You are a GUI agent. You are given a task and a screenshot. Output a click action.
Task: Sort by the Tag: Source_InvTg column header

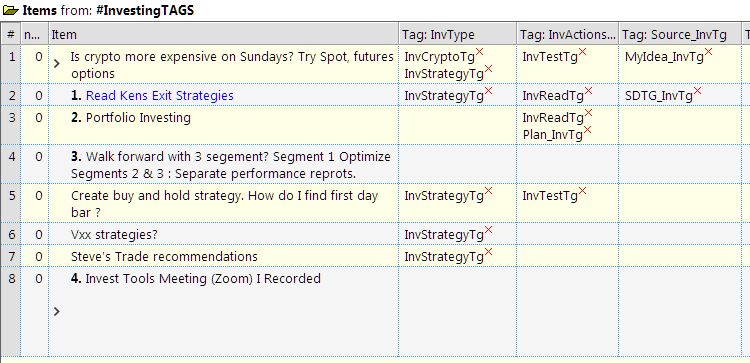click(x=680, y=34)
